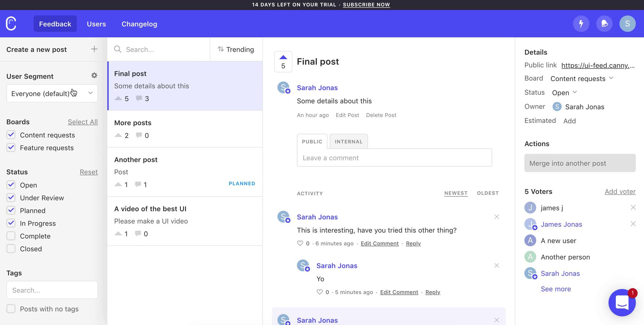Switch to the Internal comment tab

(x=348, y=141)
